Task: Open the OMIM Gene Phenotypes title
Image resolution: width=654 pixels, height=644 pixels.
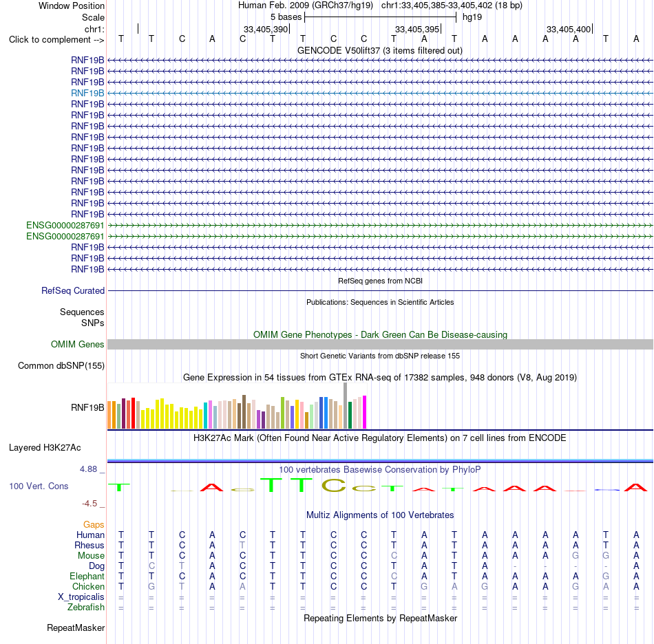Action: pos(380,334)
